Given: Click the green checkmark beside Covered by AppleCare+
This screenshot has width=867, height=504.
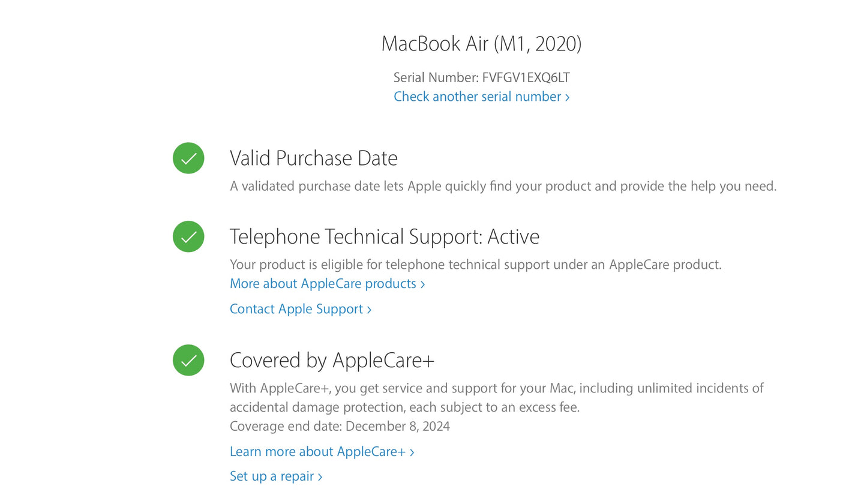Looking at the screenshot, I should tap(188, 360).
